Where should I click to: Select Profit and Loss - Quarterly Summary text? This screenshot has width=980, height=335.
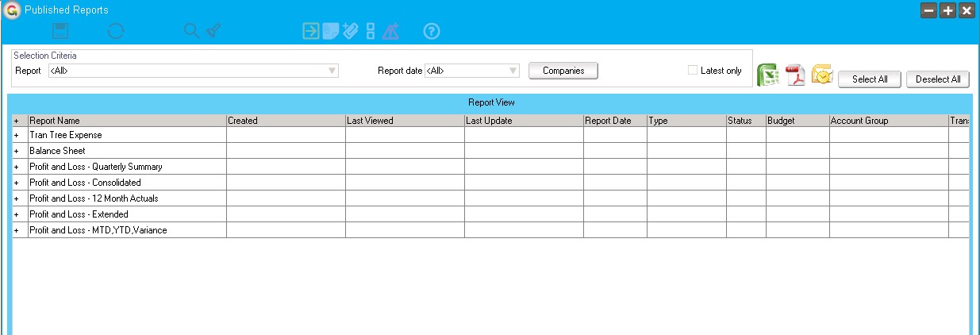tap(96, 167)
